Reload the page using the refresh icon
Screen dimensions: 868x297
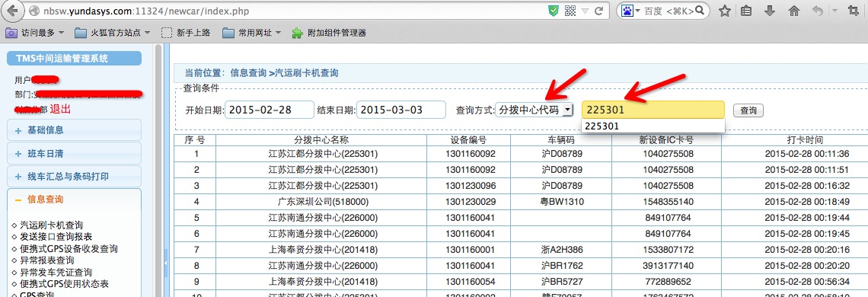[599, 11]
